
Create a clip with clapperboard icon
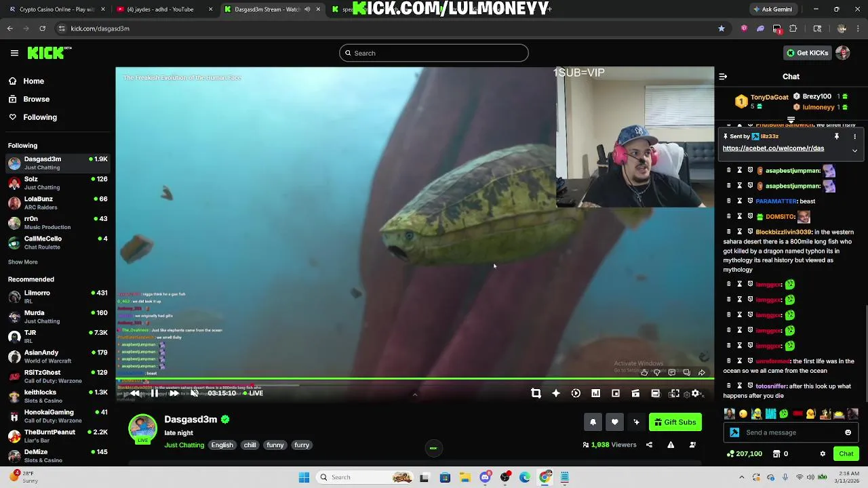pos(635,393)
